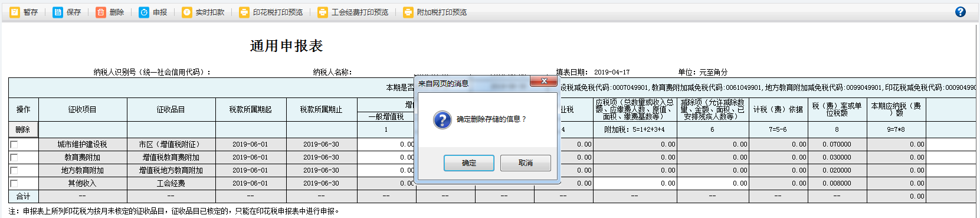
Task: Click the 征收项目 column header
Action: [83, 110]
